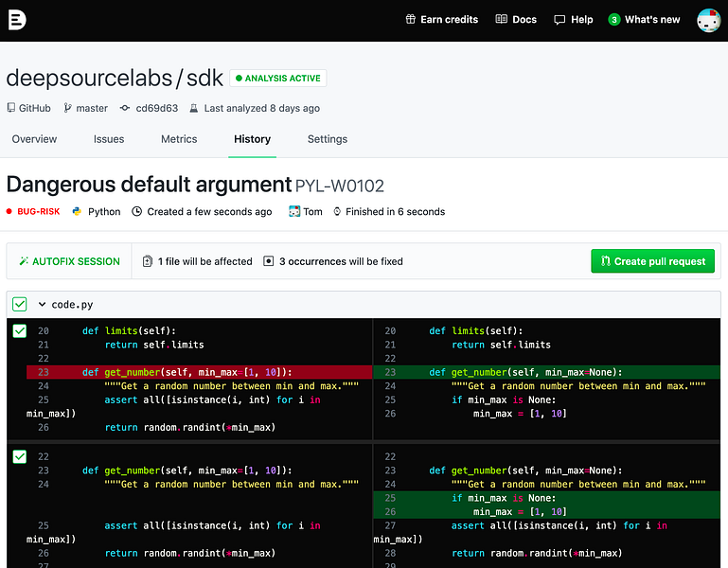Click the chat bubble icon beside Help
The width and height of the screenshot is (728, 568).
(x=559, y=20)
